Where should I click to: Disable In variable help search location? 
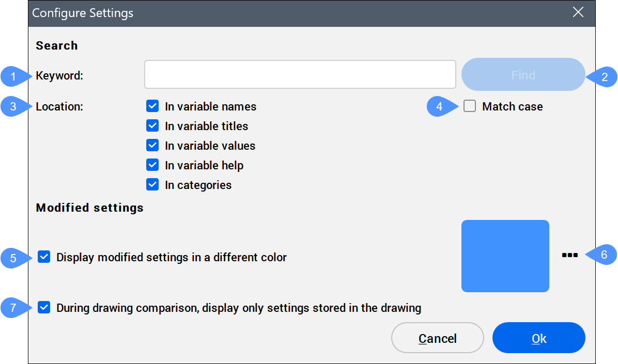152,165
